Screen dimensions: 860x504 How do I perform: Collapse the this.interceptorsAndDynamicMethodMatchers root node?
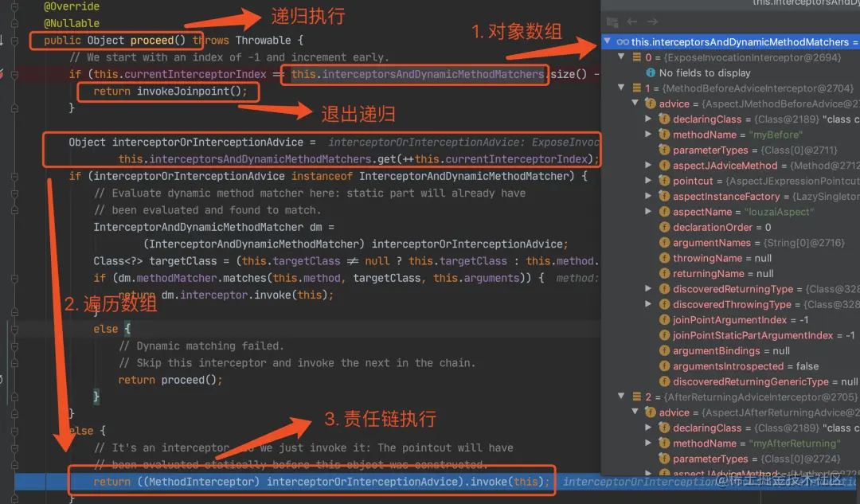coord(607,41)
